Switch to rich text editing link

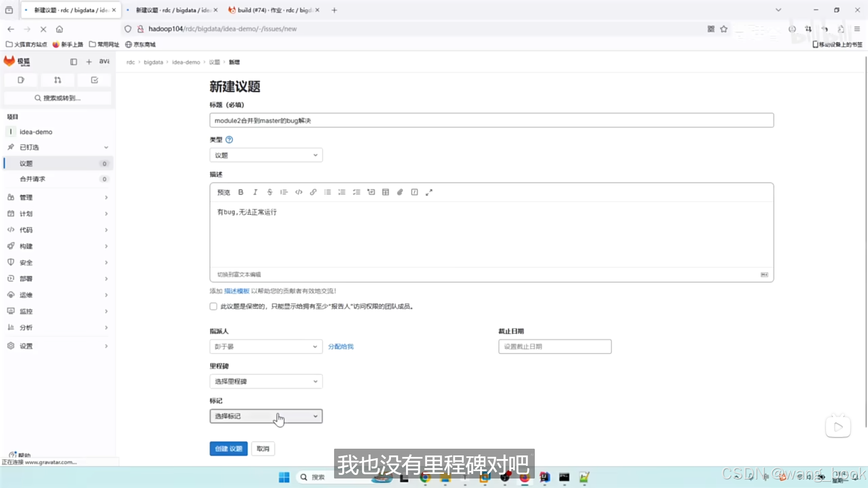[x=239, y=275]
